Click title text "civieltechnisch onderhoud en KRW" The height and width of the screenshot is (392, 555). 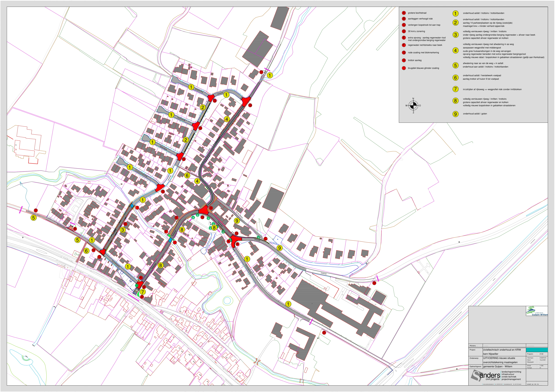click(502, 350)
